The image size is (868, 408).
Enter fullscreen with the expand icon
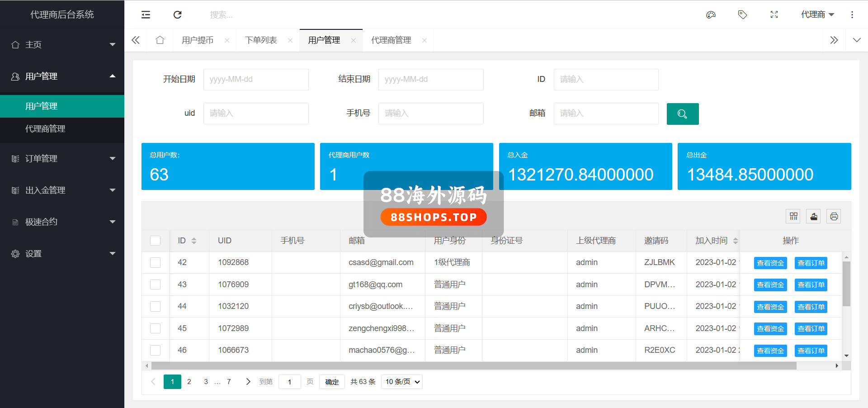(774, 15)
